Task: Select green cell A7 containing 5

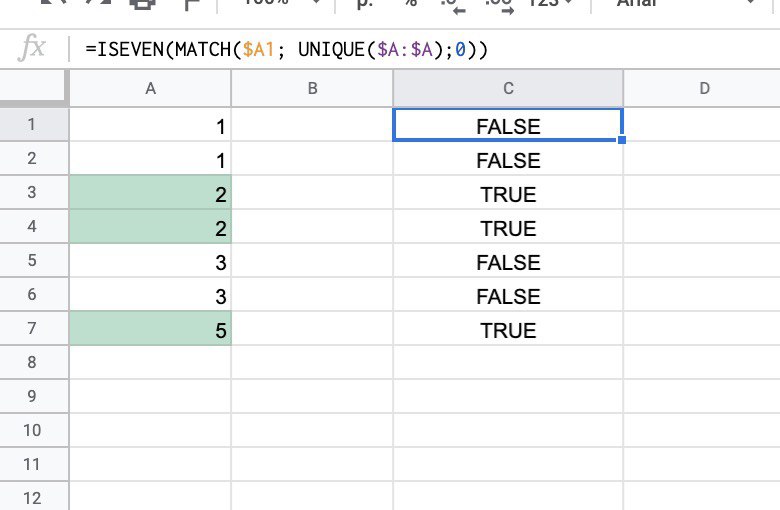Action: point(150,330)
